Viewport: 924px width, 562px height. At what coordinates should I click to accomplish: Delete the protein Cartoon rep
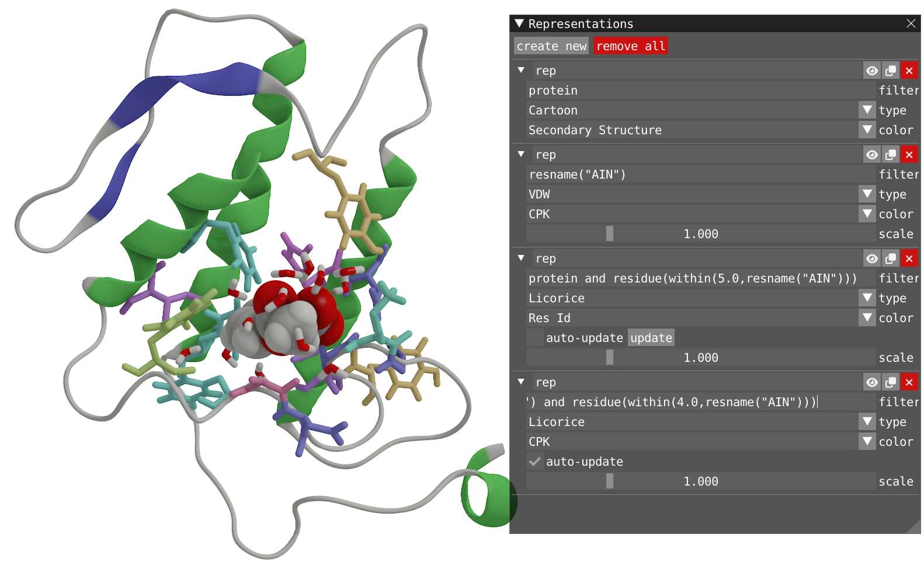pos(909,71)
